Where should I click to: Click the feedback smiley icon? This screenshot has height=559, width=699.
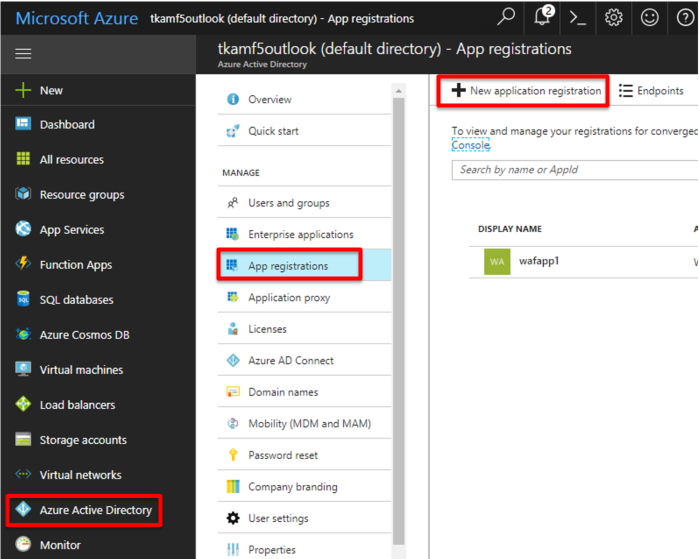click(650, 18)
